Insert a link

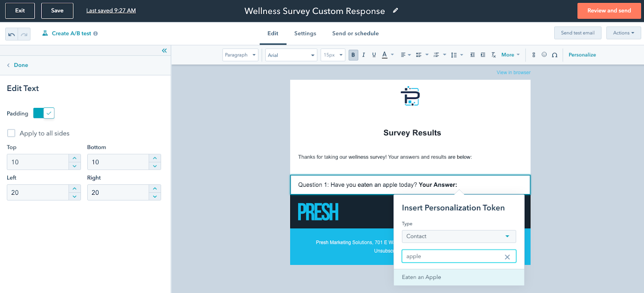[x=534, y=55]
